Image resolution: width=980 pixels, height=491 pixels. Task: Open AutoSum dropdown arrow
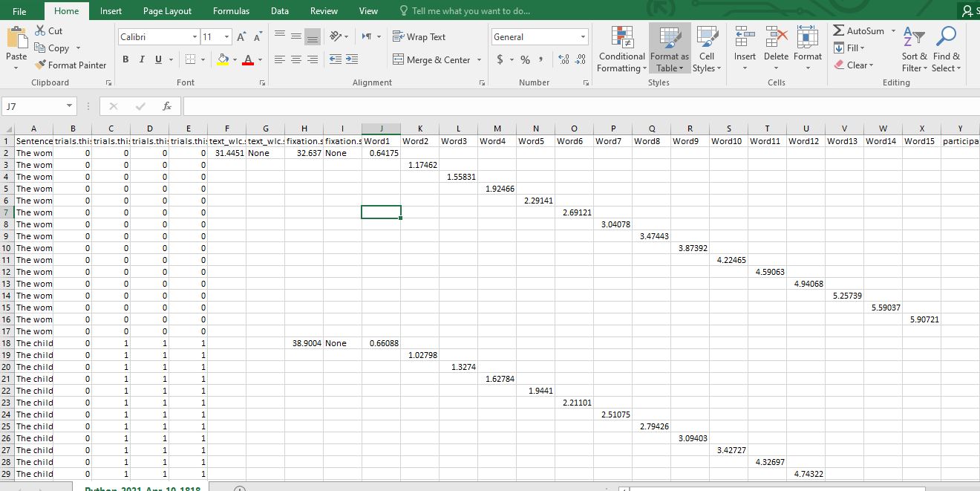click(x=894, y=31)
